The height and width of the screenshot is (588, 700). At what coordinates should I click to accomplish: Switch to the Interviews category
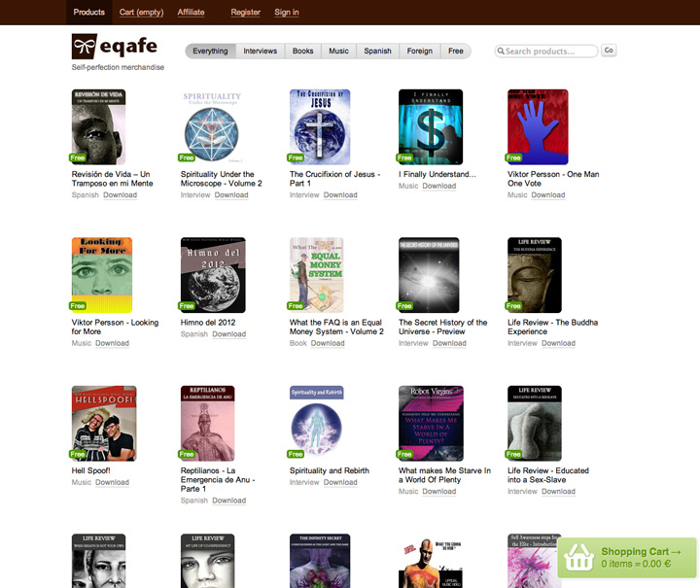261,51
